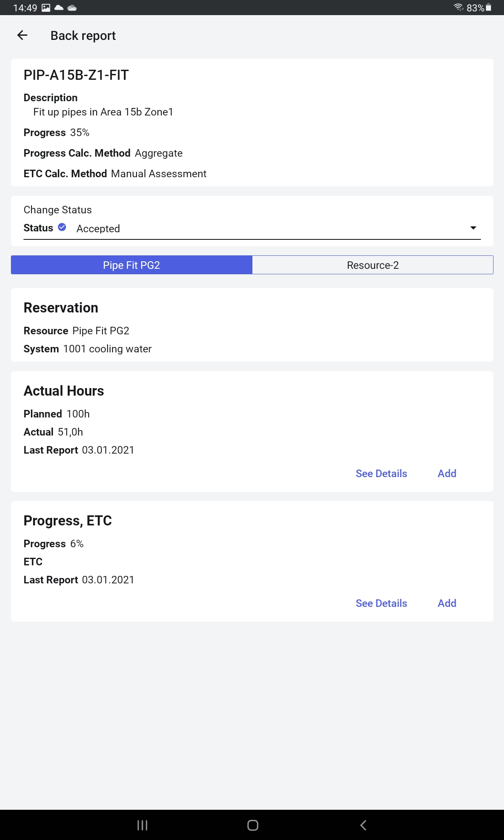Open See Details under Actual Hours
Viewport: 504px width, 840px height.
click(x=381, y=473)
